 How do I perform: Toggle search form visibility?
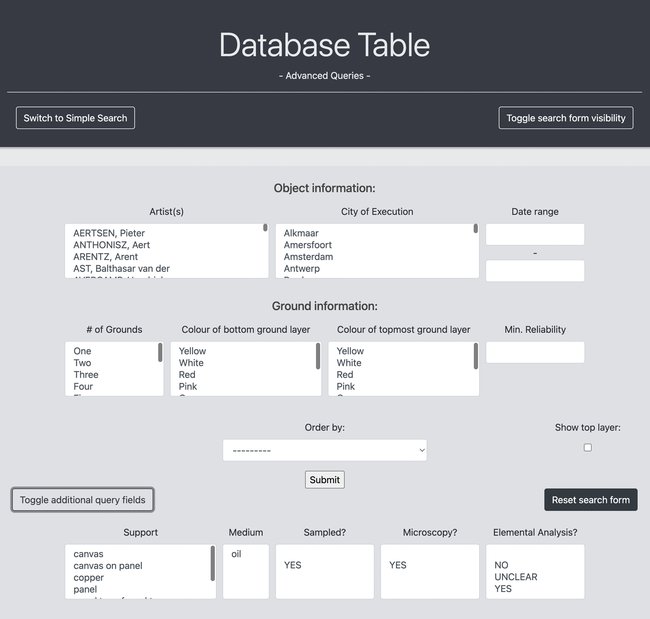point(565,118)
